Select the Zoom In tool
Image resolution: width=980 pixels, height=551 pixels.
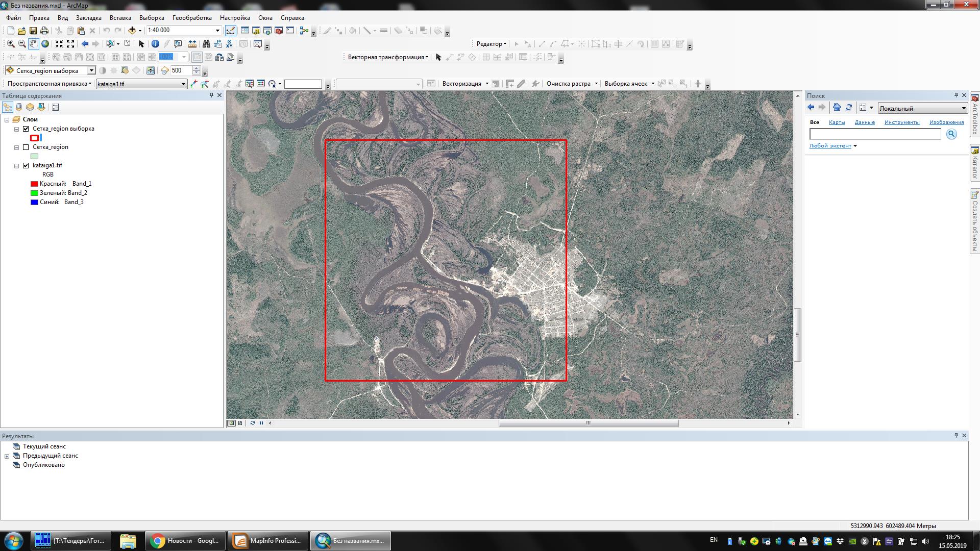point(11,44)
